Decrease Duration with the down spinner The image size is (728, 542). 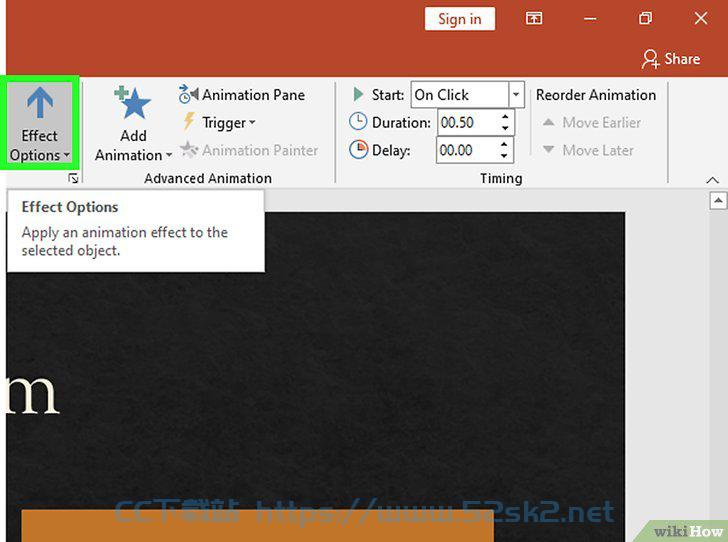point(505,129)
